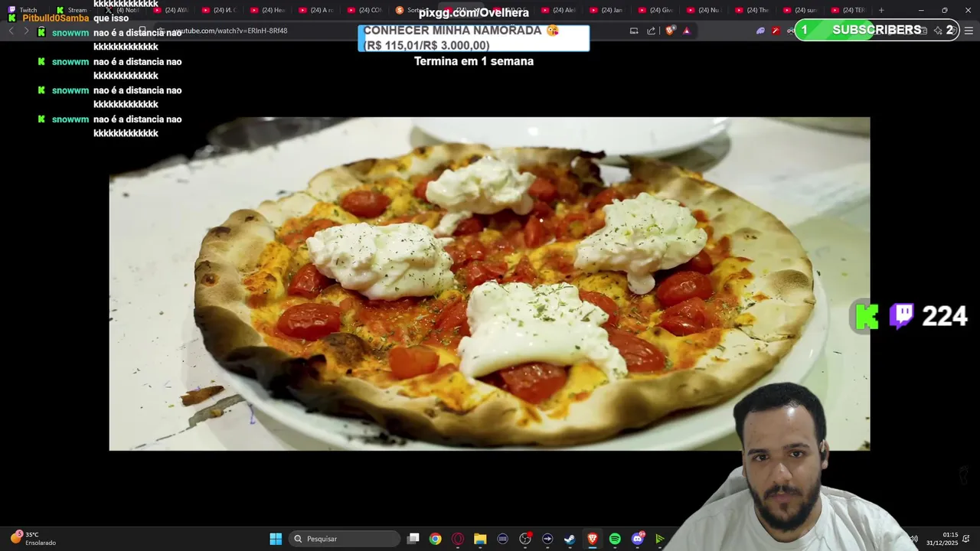Screen dimensions: 980x551
Task: Click the picture-in-picture icon in the address bar
Action: pos(634,31)
